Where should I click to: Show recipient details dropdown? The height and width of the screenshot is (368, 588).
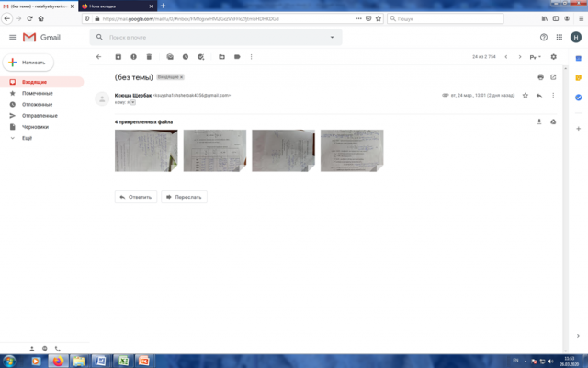(133, 102)
